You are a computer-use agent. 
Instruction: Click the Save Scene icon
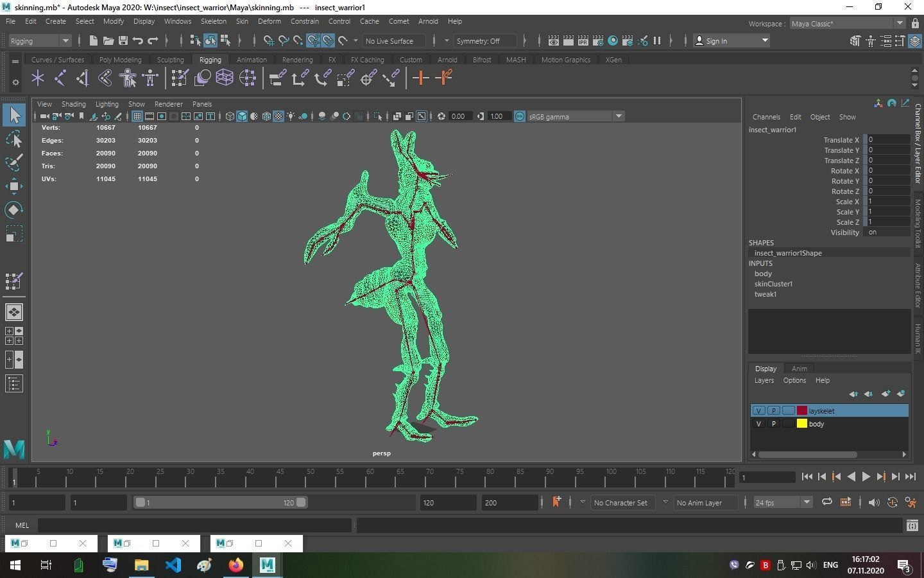pos(123,41)
